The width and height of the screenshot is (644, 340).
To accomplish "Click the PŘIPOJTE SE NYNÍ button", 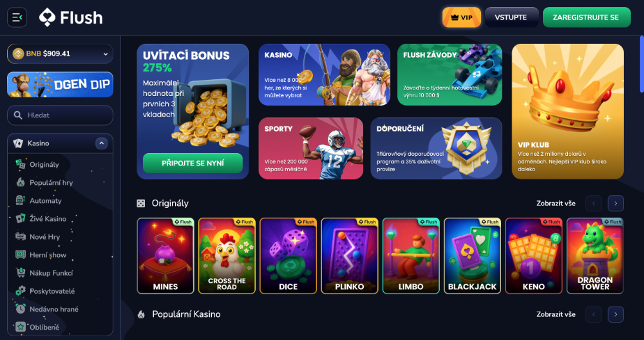I will point(193,163).
